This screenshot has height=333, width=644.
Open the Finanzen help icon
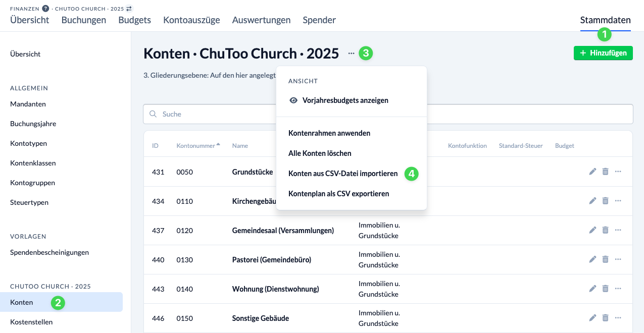[x=46, y=8]
